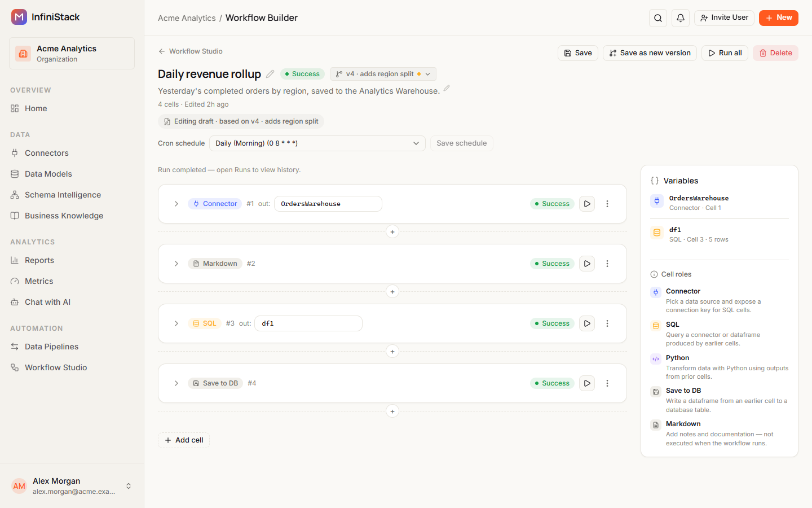Click the InfiniStack logo

(19, 17)
